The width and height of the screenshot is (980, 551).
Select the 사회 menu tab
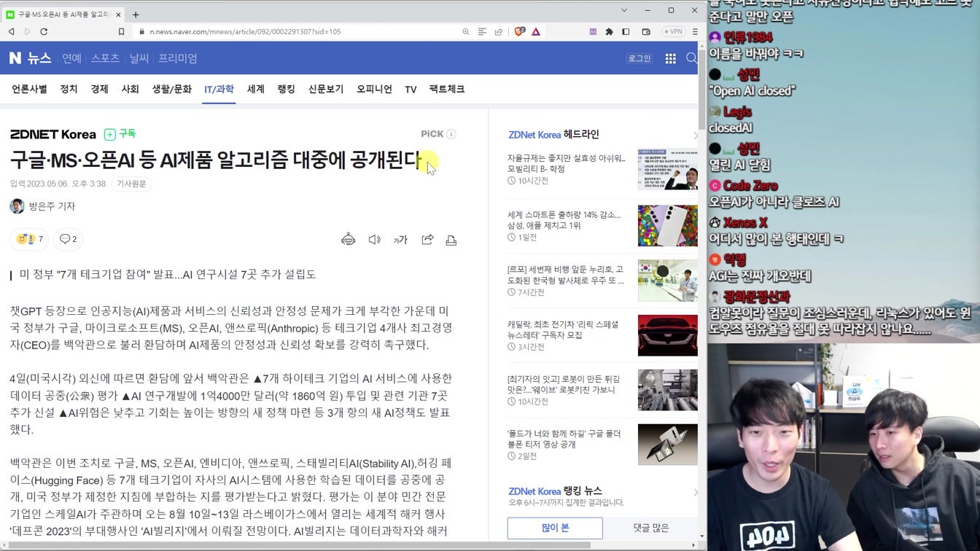[x=130, y=89]
